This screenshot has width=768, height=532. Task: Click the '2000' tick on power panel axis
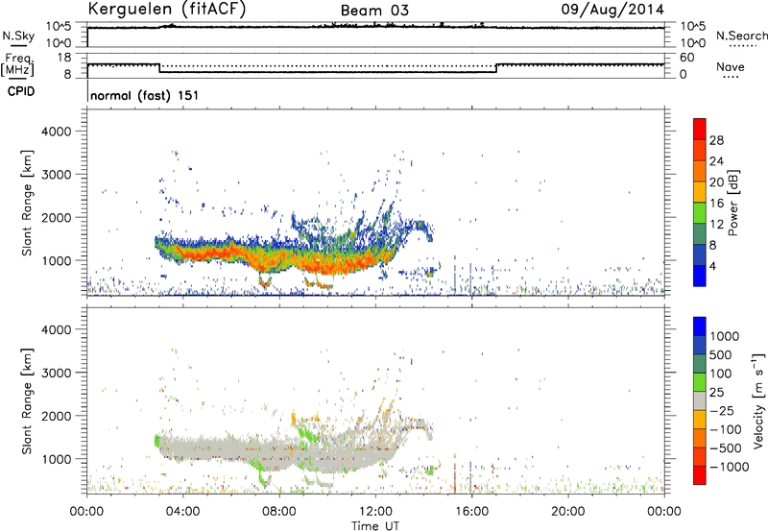(x=56, y=217)
